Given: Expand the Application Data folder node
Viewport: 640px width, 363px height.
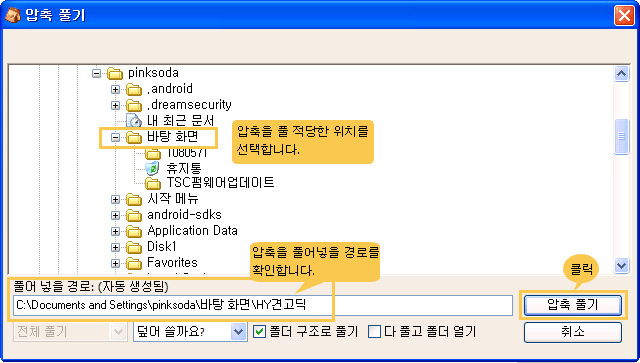Looking at the screenshot, I should (116, 231).
